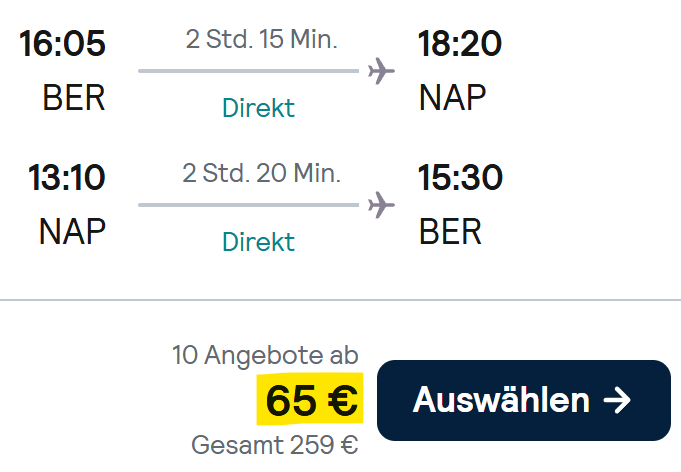Click return destination airport BER
The height and width of the screenshot is (472, 681).
[450, 231]
